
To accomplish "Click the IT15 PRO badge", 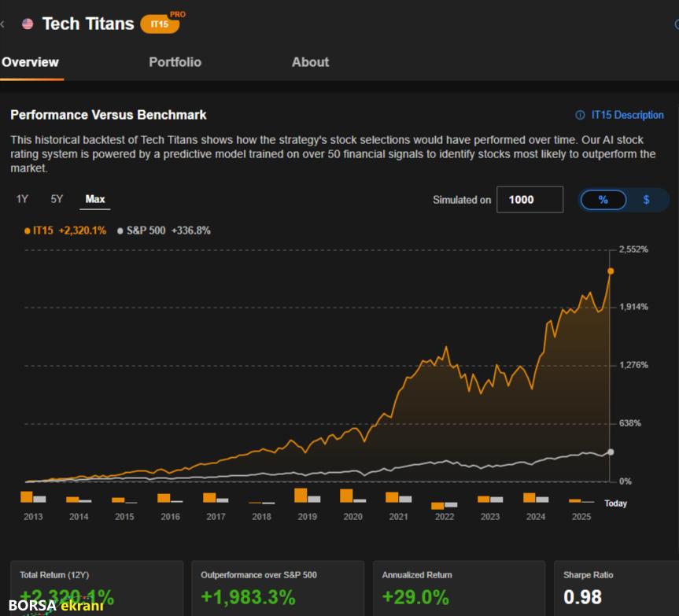I will point(160,24).
